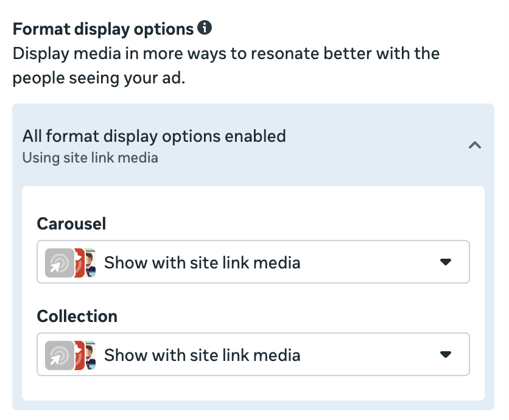Click the downward caret in the Carousel dropdown
Image resolution: width=509 pixels, height=420 pixels.
446,262
